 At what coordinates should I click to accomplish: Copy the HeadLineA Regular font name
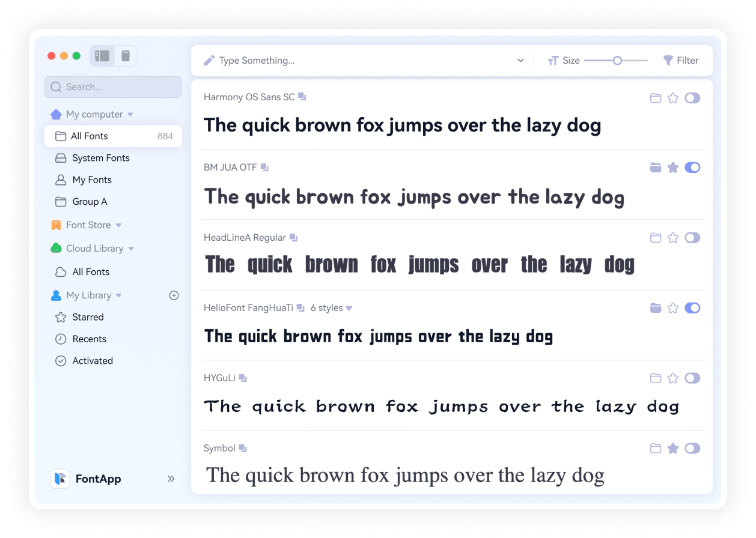click(x=293, y=238)
